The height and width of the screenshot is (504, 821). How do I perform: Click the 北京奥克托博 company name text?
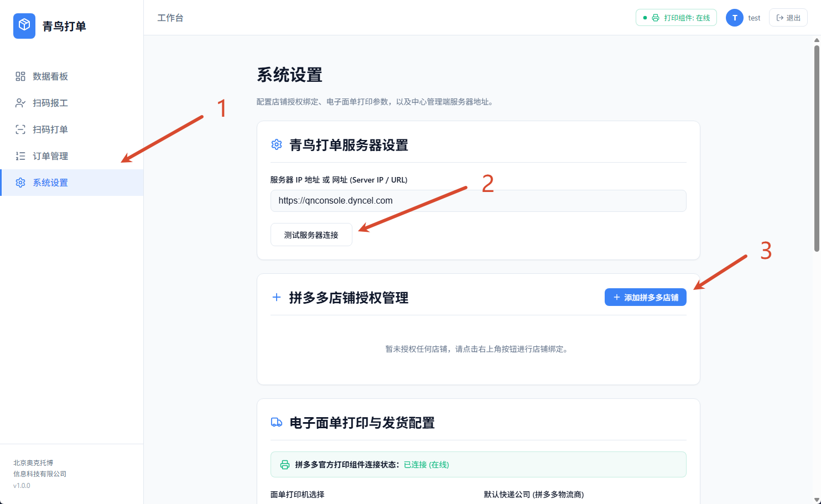[x=33, y=463]
